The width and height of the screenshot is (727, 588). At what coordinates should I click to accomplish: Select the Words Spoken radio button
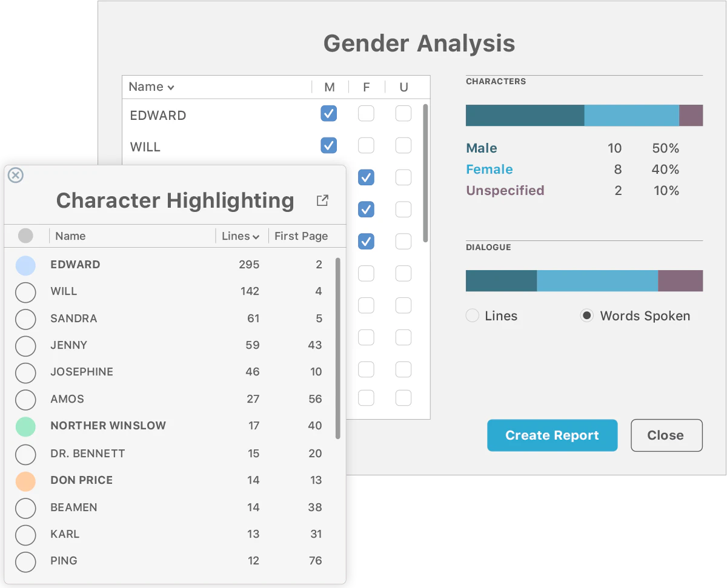pos(586,315)
